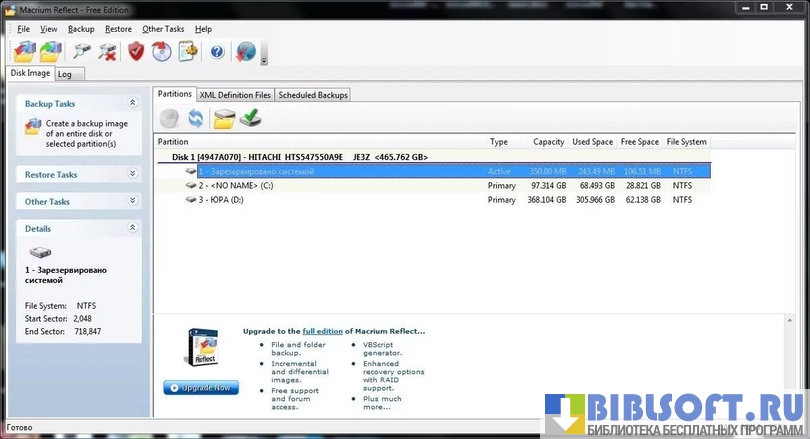The height and width of the screenshot is (439, 810).
Task: Click the blue help question mark icon
Action: [x=217, y=51]
